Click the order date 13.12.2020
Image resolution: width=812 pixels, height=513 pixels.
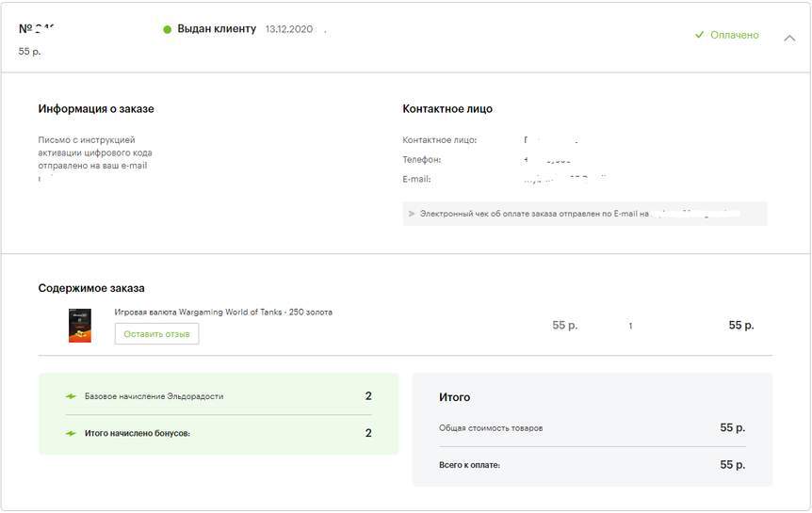point(288,30)
